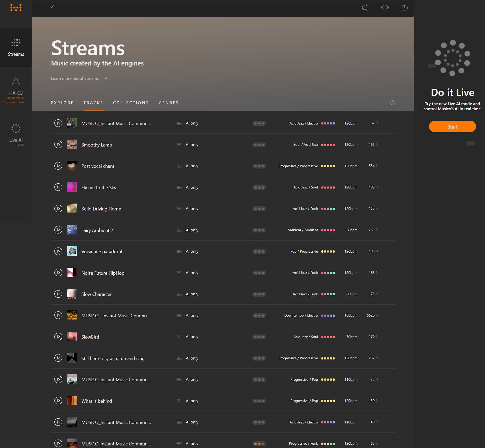Expand the 6620 plays entry on Downtempo/Electro track
This screenshot has height=448, width=485.
[x=378, y=315]
